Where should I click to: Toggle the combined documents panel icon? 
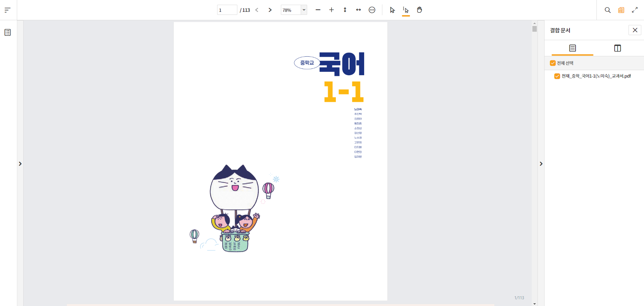[x=621, y=10]
